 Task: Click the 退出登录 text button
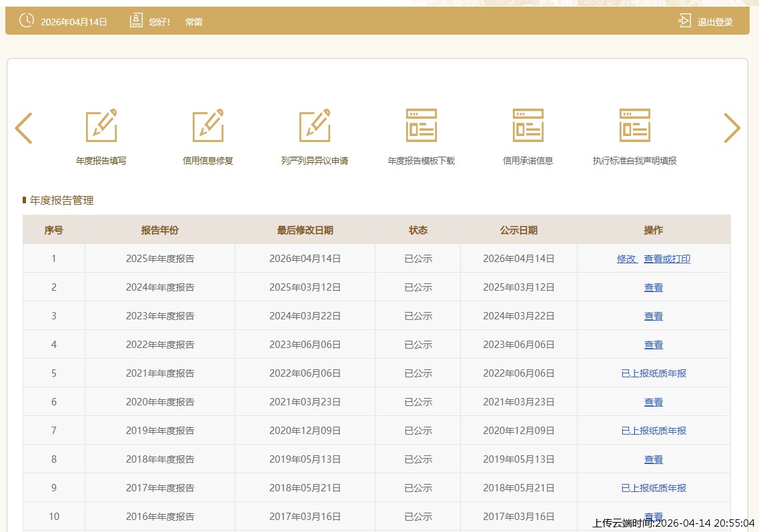(715, 22)
